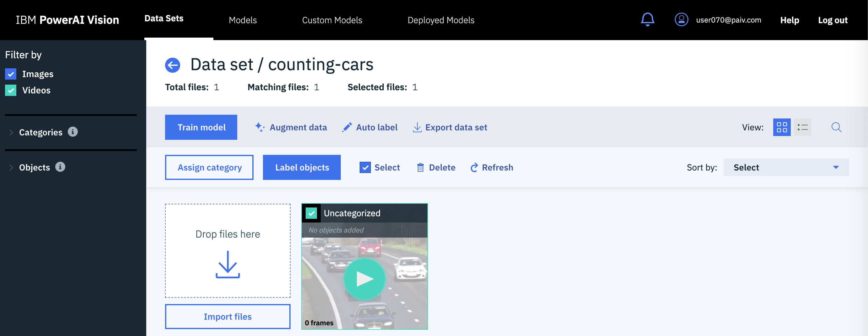
Task: Toggle the Images filter checkbox
Action: tap(11, 74)
